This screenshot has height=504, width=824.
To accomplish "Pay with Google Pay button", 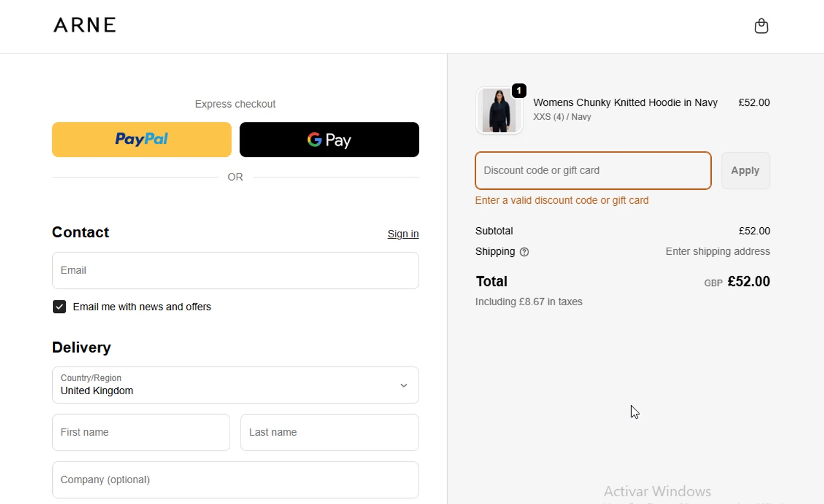I will coord(329,139).
